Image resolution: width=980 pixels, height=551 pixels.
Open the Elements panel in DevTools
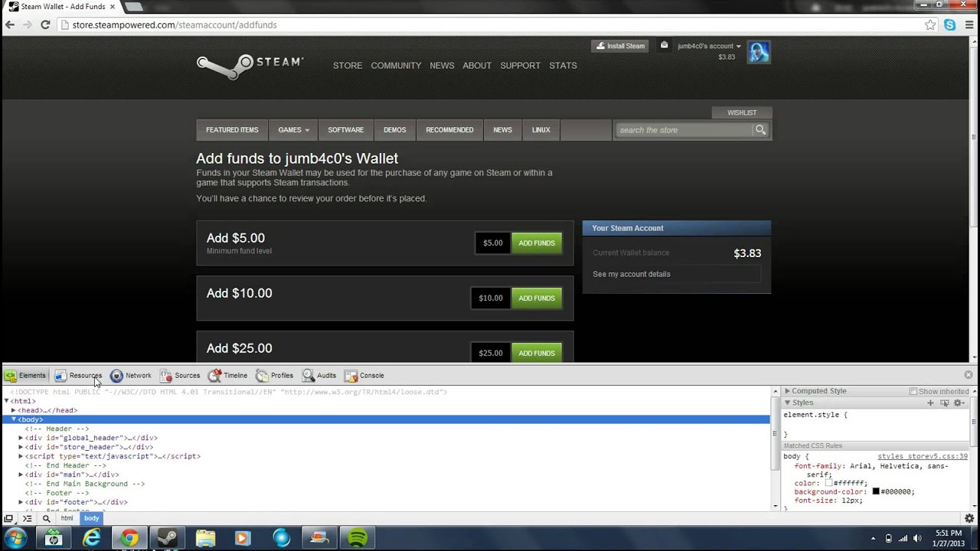(x=25, y=376)
